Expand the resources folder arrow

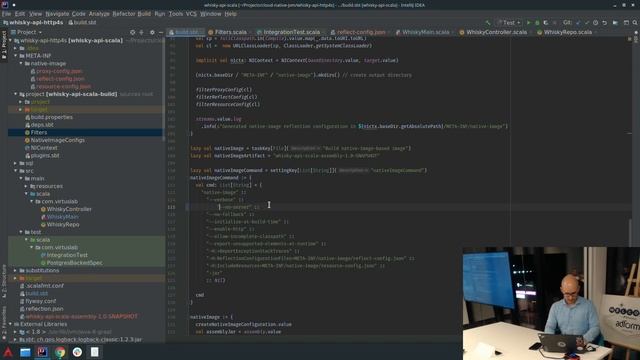(26, 186)
